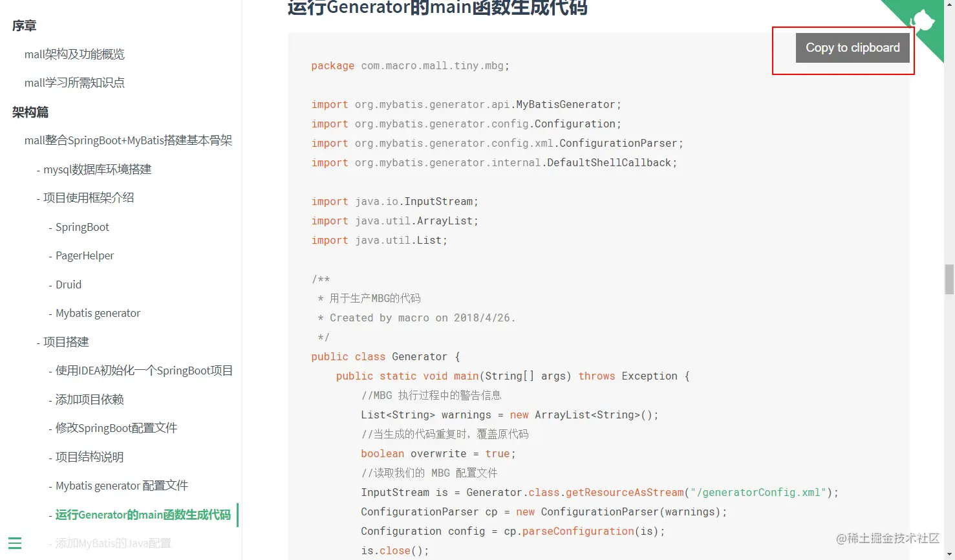Screen dimensions: 955x560
Task: Click the boolean overwrite = true line
Action: tap(438, 454)
